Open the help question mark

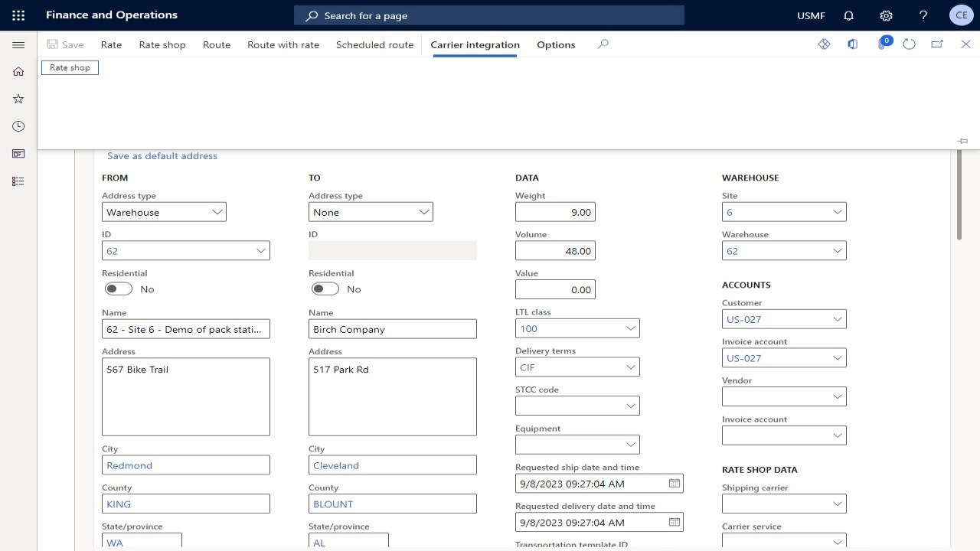(x=923, y=15)
